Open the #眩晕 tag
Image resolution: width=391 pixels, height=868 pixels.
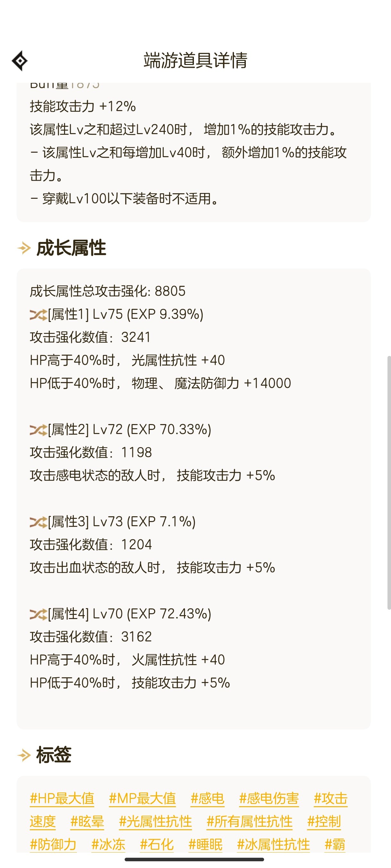(87, 822)
